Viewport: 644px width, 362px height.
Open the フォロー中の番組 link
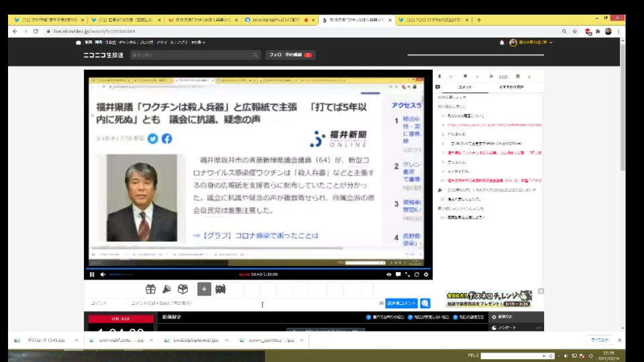pos(290,54)
